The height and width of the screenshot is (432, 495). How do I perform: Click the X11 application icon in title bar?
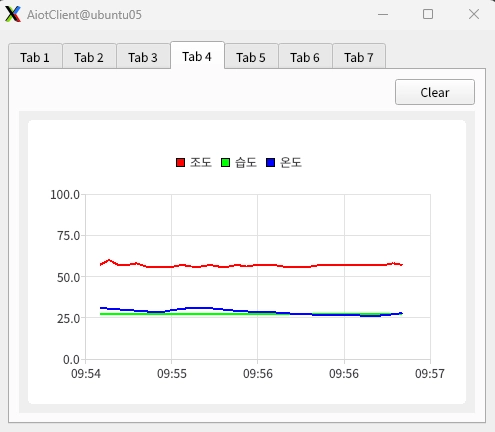click(13, 14)
